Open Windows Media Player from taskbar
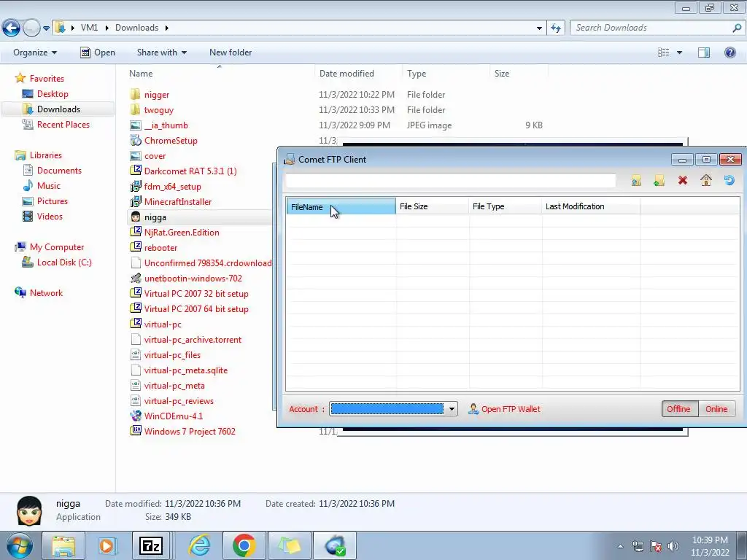Screen dimensions: 747x560 [x=107, y=545]
